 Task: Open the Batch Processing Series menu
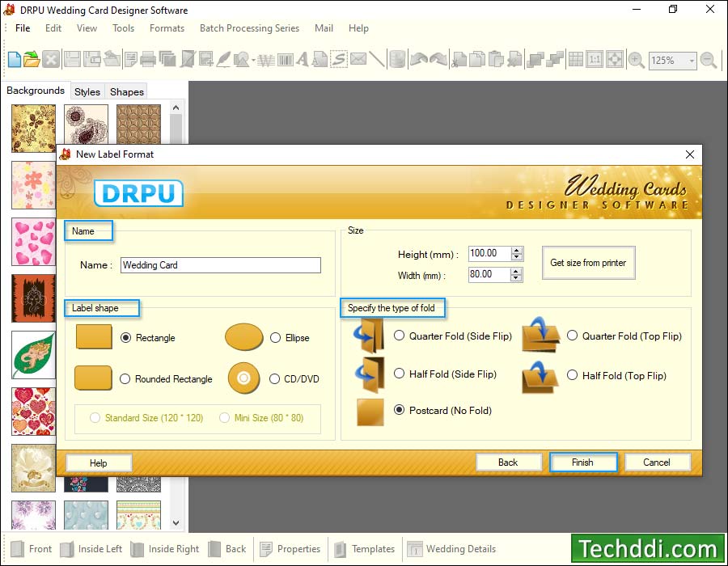249,28
